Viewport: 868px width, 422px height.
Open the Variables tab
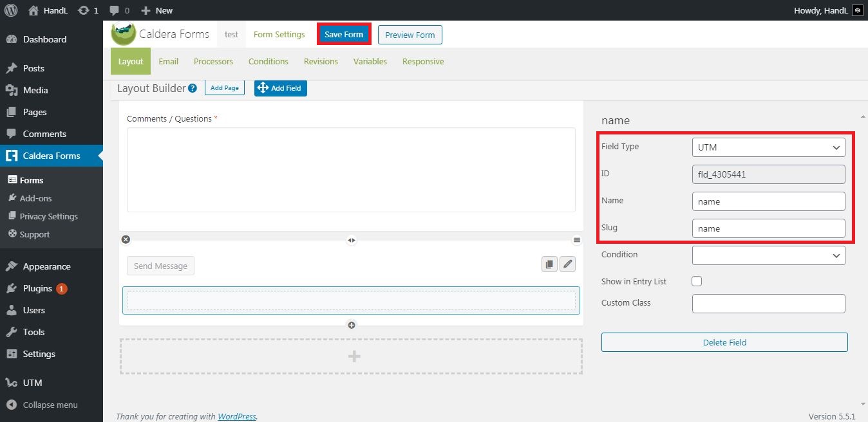click(x=370, y=61)
